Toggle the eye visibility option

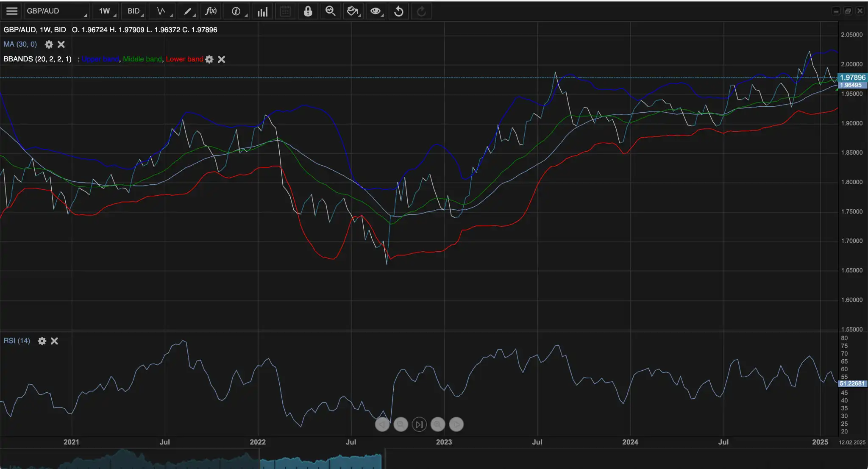coord(376,11)
